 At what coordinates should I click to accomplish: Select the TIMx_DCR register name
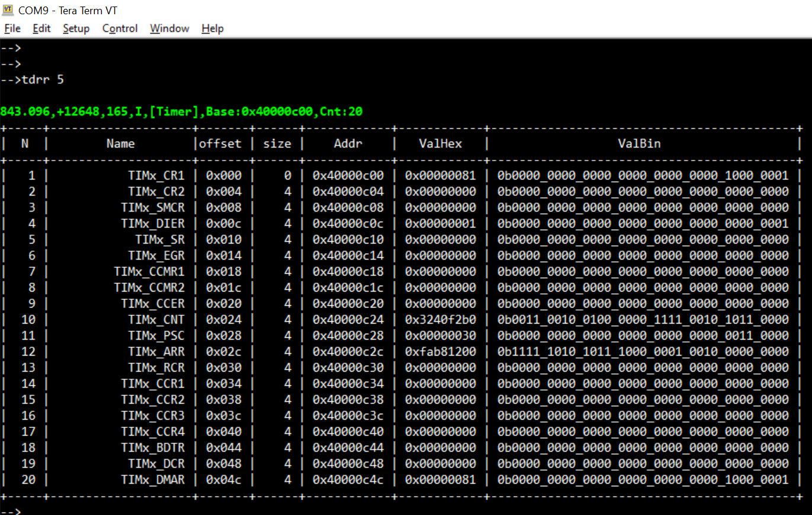click(156, 463)
